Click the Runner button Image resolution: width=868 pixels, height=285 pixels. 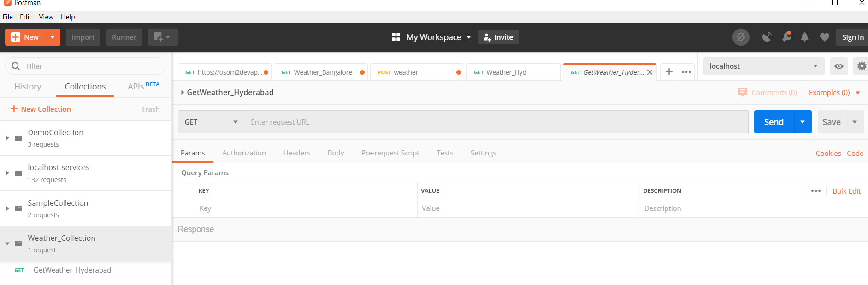point(124,37)
